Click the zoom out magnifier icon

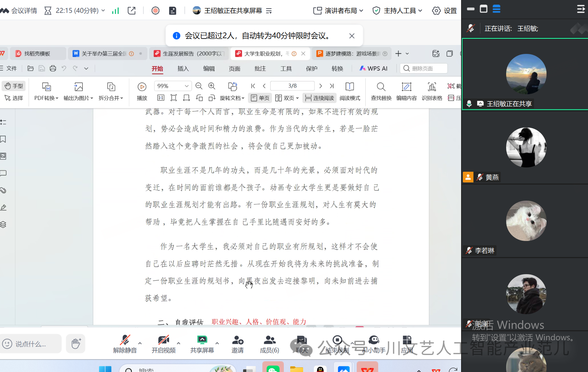[199, 86]
